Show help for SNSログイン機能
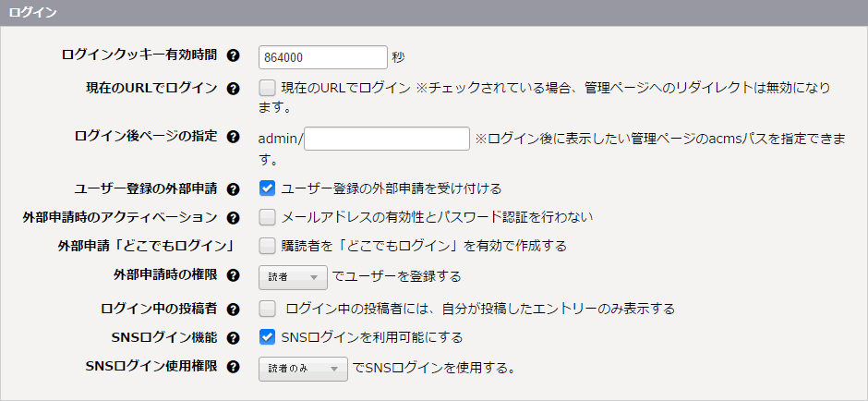The height and width of the screenshot is (401, 868). (x=234, y=338)
